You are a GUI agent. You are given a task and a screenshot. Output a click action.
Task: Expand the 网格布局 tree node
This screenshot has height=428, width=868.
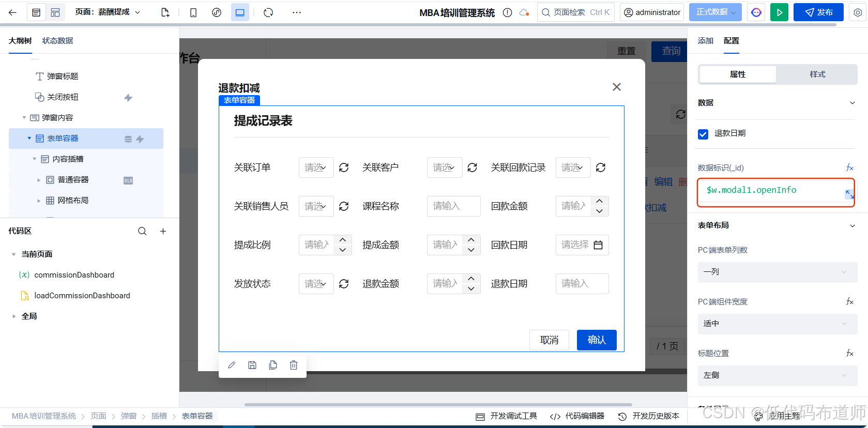(39, 201)
